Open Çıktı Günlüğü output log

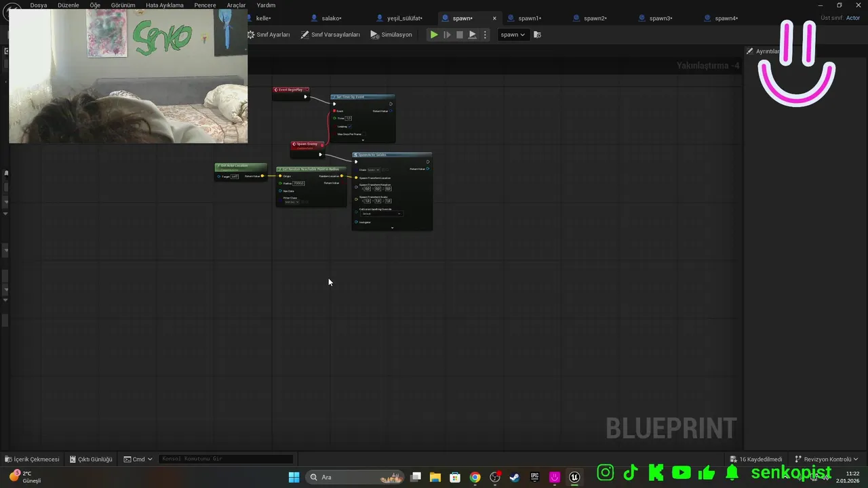[x=91, y=459]
